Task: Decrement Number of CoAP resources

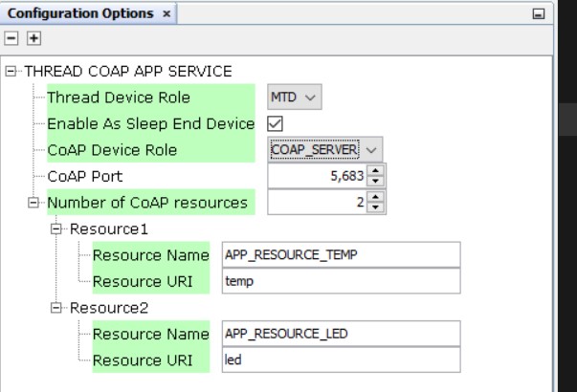Action: pos(375,207)
